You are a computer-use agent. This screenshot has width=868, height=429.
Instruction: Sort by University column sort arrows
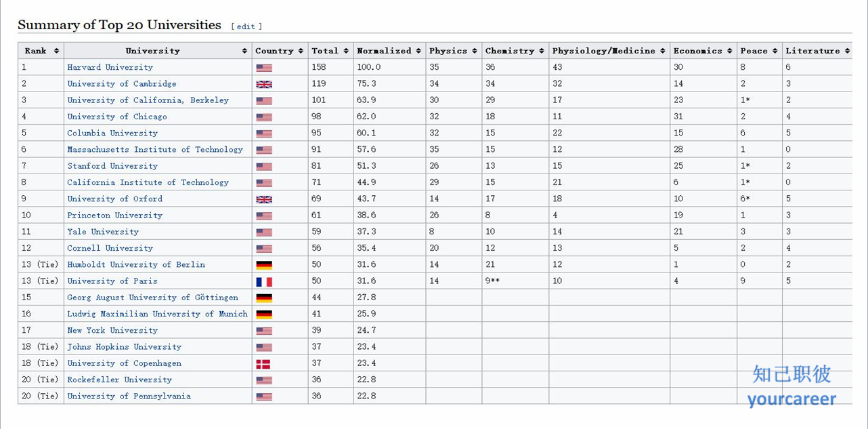pyautogui.click(x=244, y=51)
